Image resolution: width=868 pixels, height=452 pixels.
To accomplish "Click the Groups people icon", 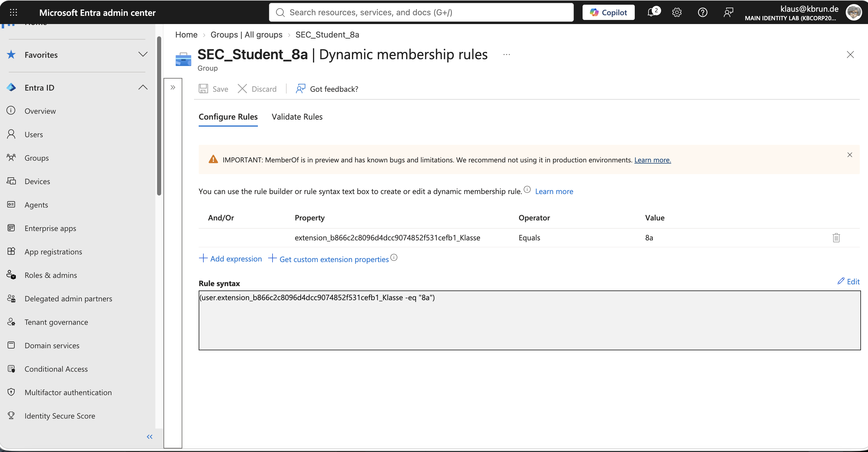I will pyautogui.click(x=11, y=157).
